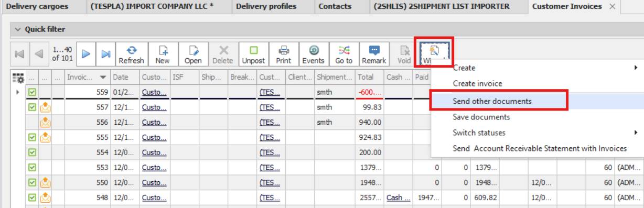
Task: Open the Custo... link on invoice 553 row
Action: pyautogui.click(x=154, y=168)
